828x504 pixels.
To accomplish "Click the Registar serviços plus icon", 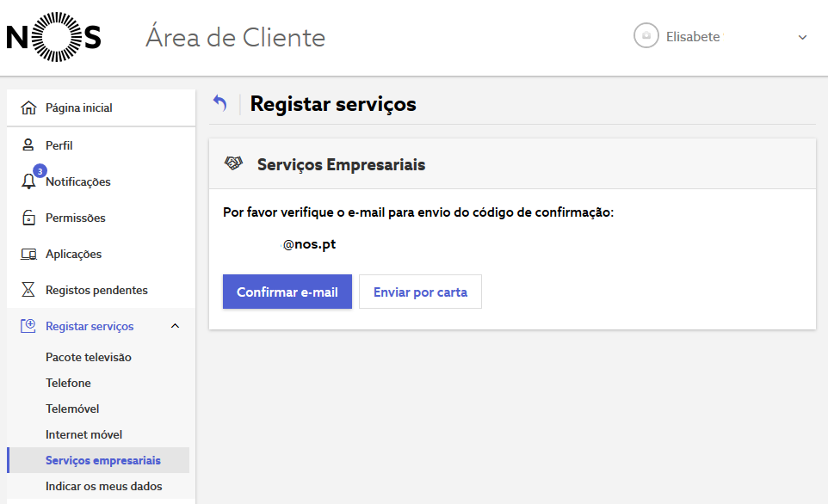I will (x=28, y=326).
